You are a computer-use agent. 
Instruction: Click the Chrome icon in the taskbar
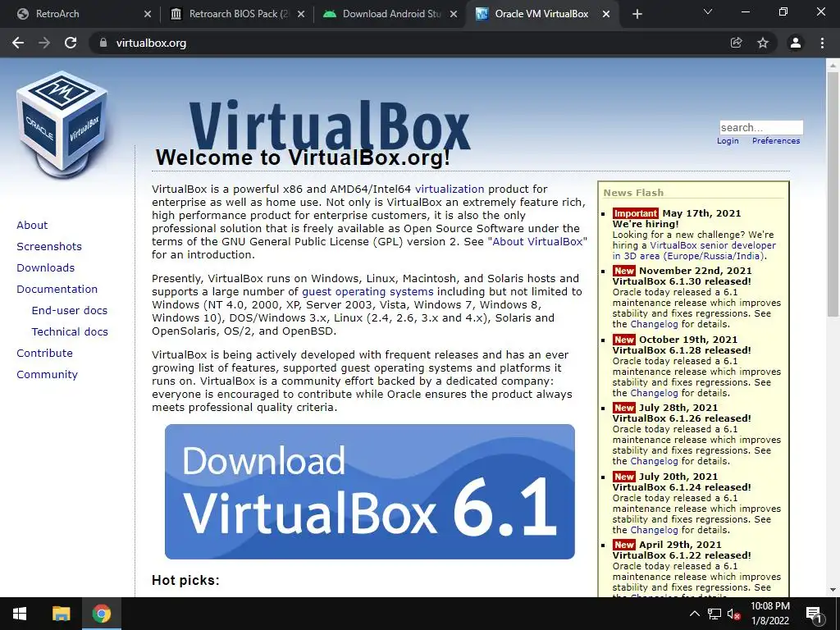pyautogui.click(x=101, y=614)
